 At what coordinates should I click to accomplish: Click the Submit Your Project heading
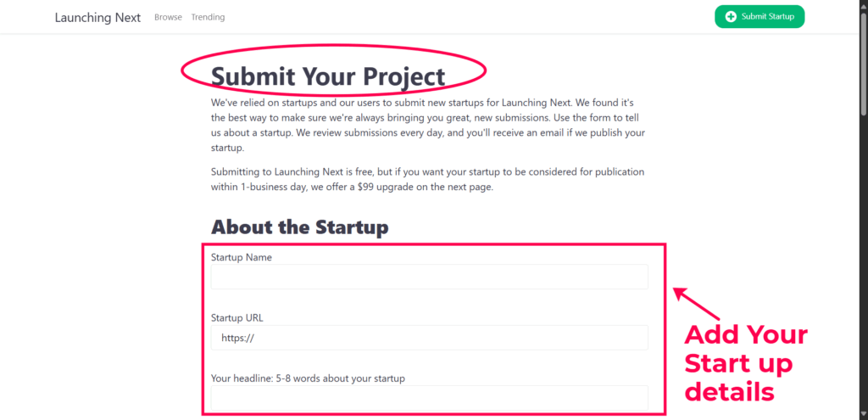[328, 76]
